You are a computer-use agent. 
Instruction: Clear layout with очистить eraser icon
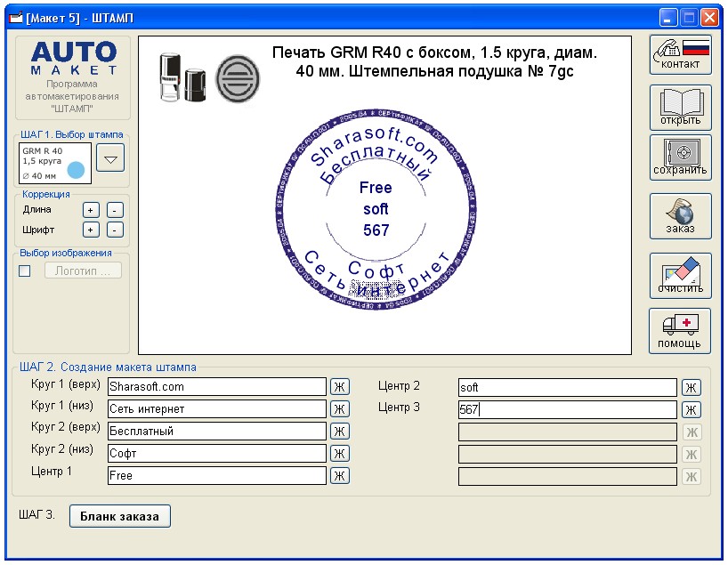(x=680, y=276)
